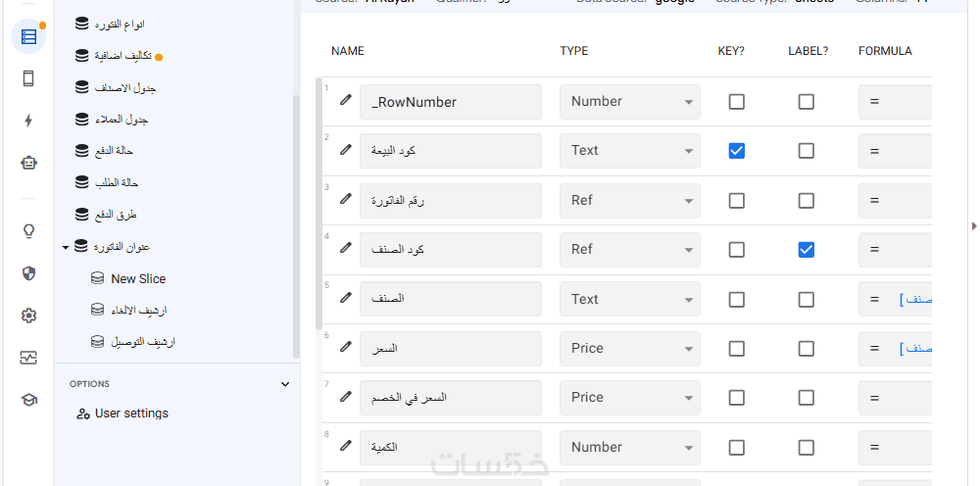Open the Security shield icon
The width and height of the screenshot is (980, 486).
pyautogui.click(x=28, y=273)
